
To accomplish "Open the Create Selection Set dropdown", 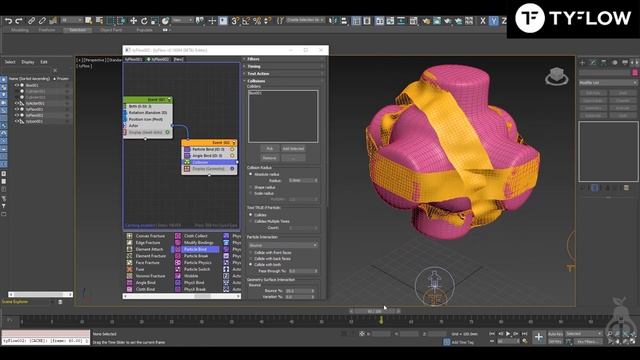I will (305, 20).
